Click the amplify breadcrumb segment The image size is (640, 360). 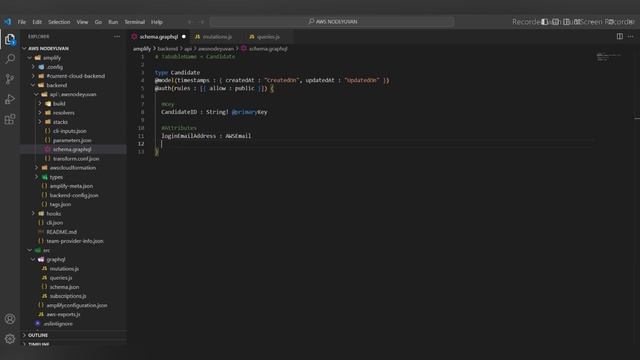(142, 49)
